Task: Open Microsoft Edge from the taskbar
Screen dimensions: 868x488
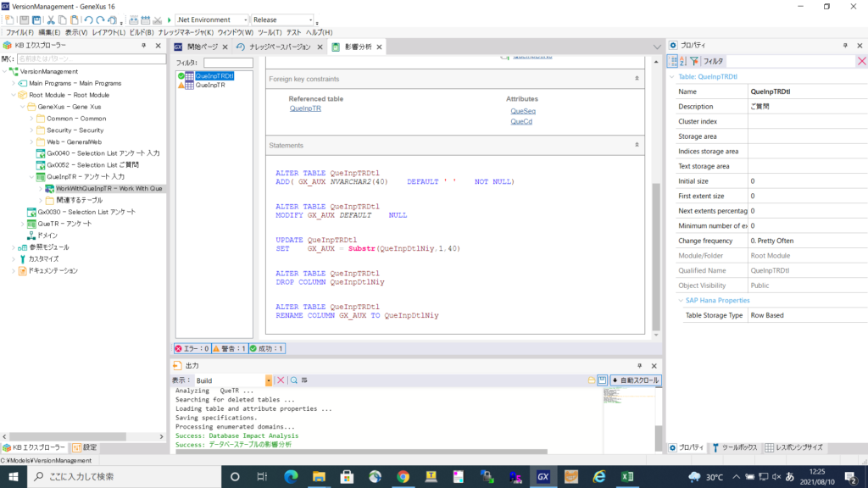Action: click(291, 476)
